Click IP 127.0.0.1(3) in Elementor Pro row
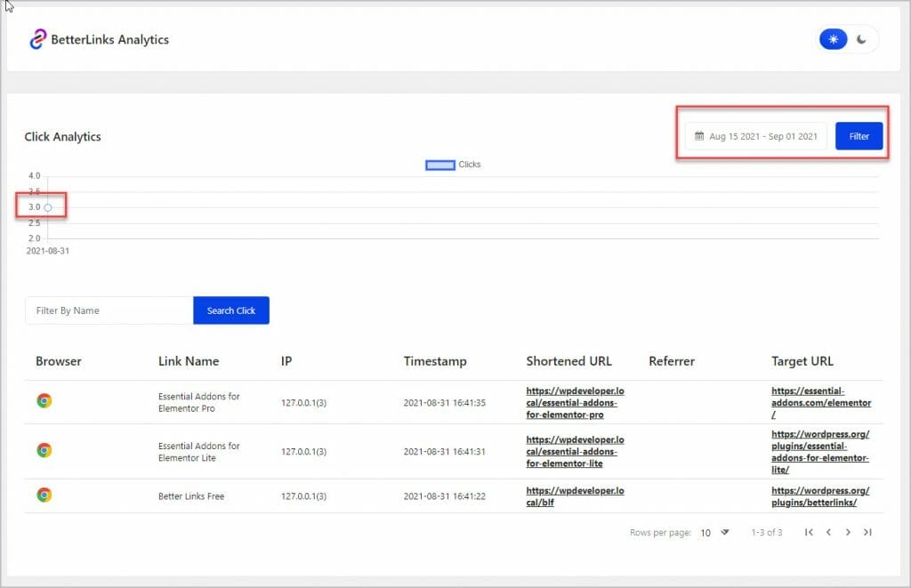 click(303, 403)
